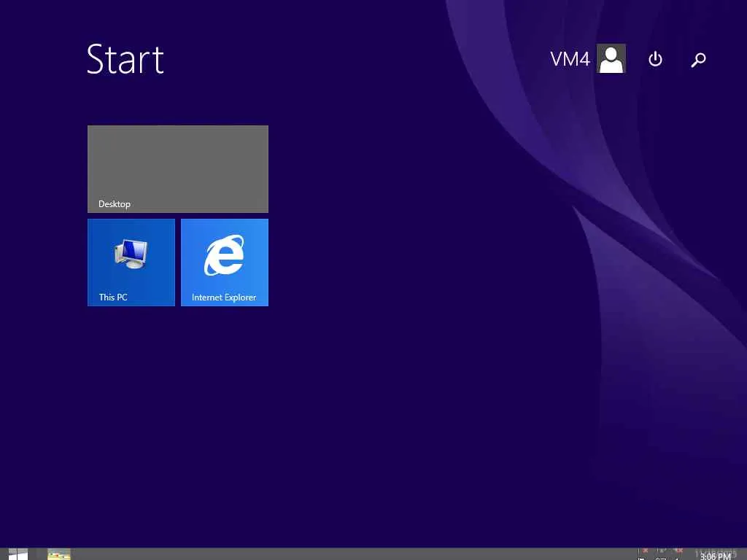Click the 3:06 PM taskbar clock

pyautogui.click(x=715, y=556)
